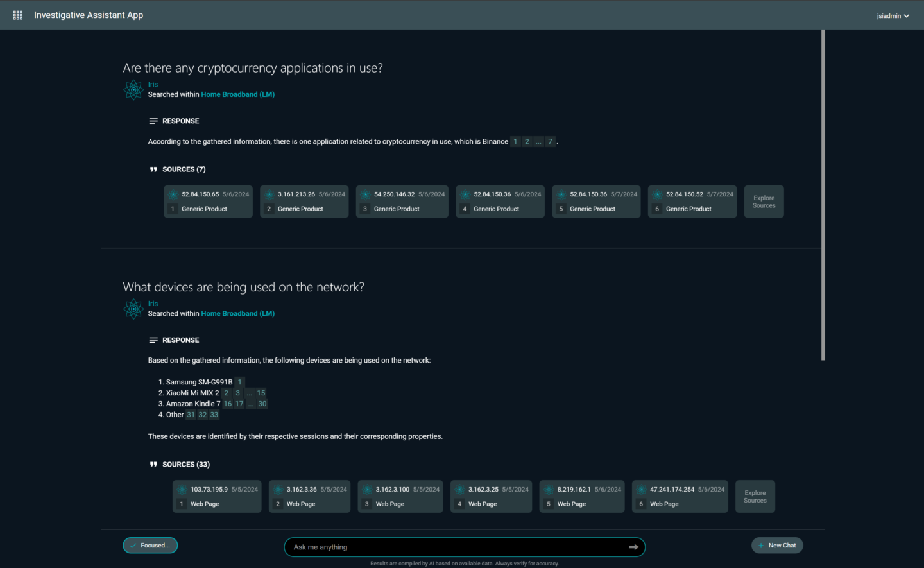Screen dimensions: 924x568
Task: Toggle Focused mode off
Action: 150,545
